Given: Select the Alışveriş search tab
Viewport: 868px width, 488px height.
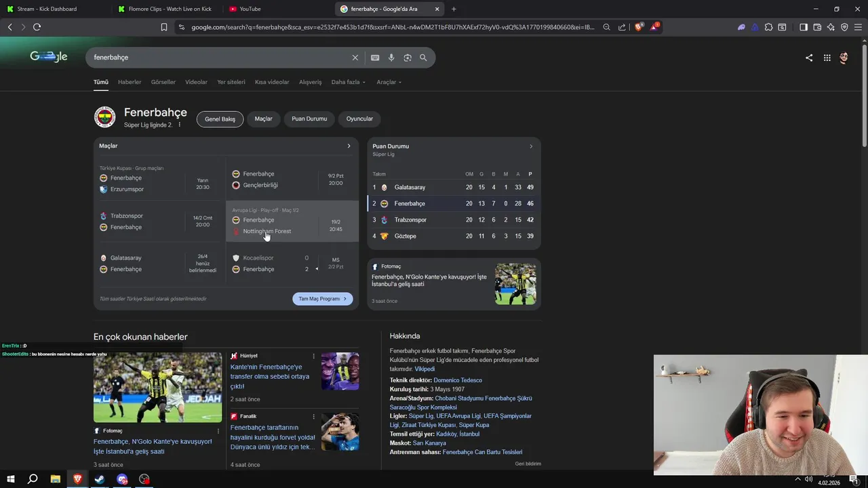Looking at the screenshot, I should (x=311, y=82).
